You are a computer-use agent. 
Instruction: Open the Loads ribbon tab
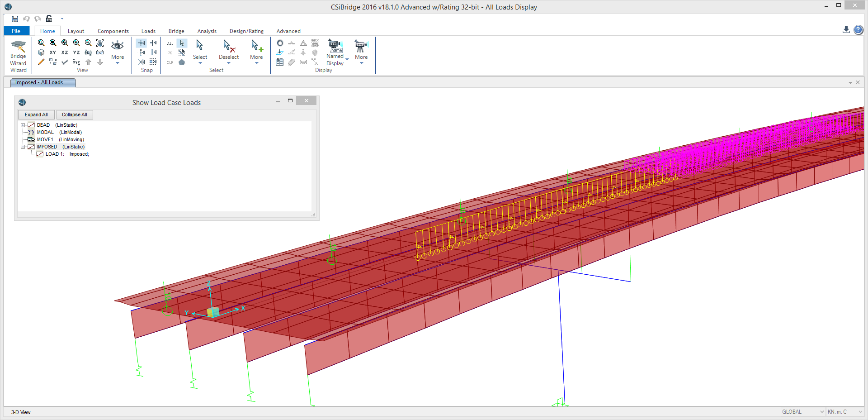click(148, 31)
